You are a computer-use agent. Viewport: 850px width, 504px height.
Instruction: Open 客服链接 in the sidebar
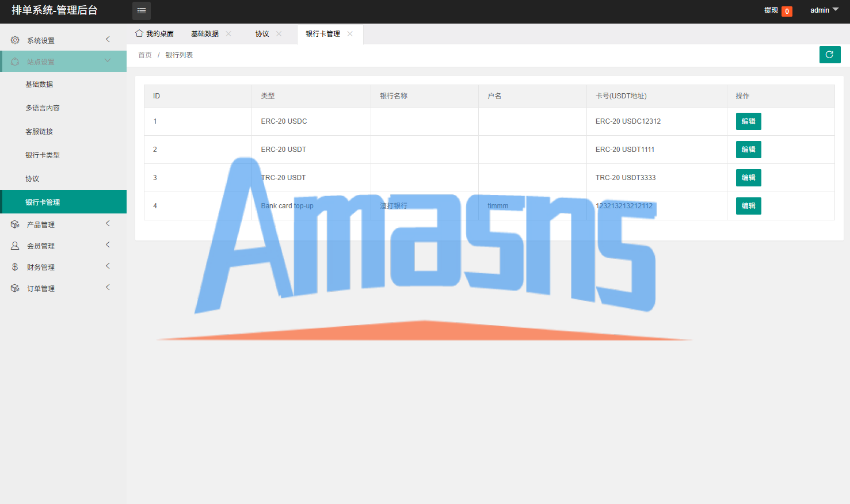(x=63, y=131)
